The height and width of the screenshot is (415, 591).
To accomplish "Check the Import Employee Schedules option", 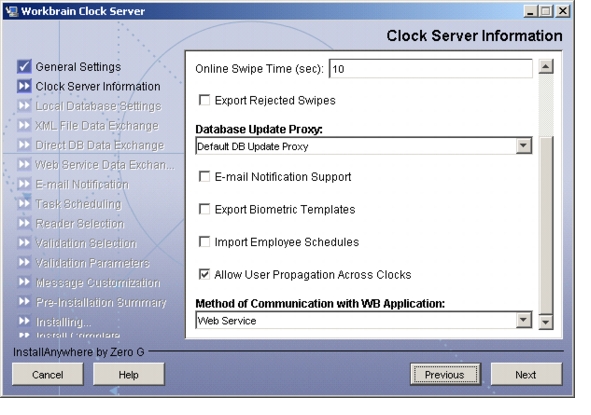I will click(x=204, y=242).
